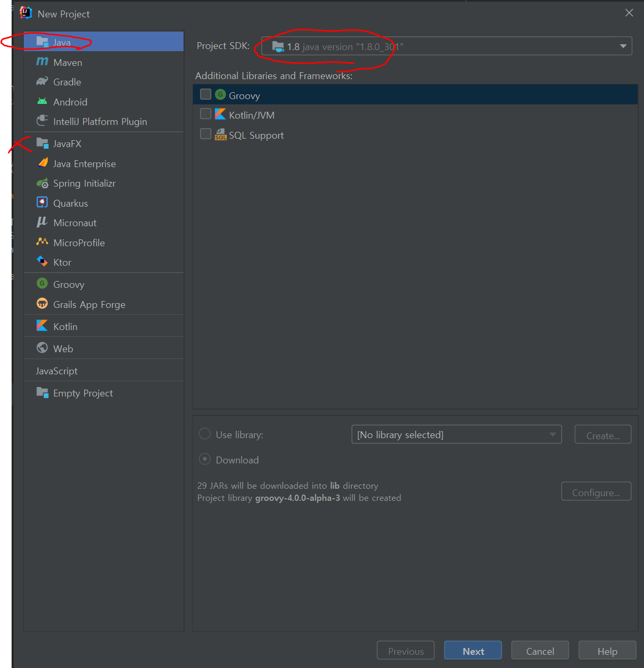
Task: Click the Next button
Action: pyautogui.click(x=473, y=651)
